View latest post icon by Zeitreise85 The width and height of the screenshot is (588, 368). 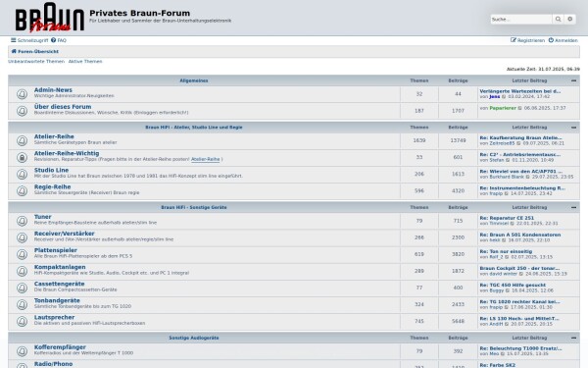click(519, 143)
